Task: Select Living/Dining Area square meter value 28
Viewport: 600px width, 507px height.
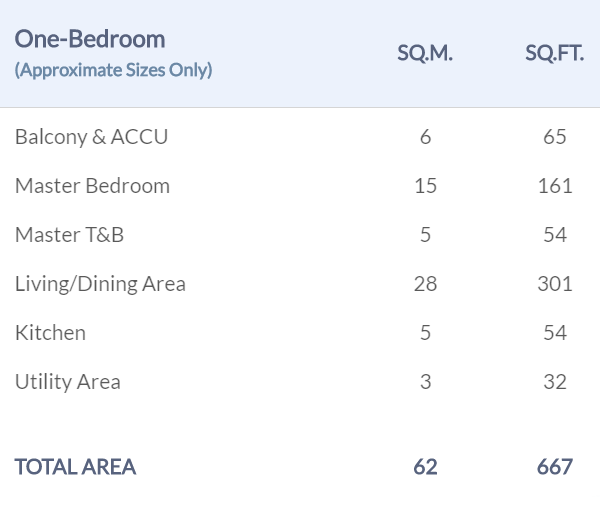Action: (426, 284)
